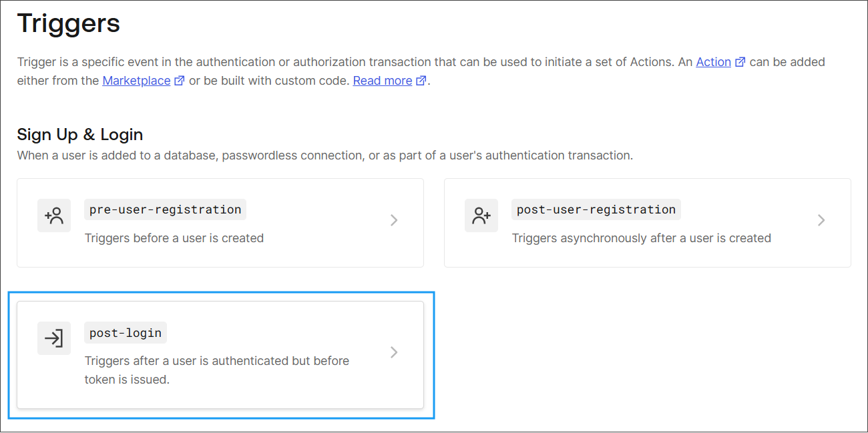Click external-link icon beside Marketplace

[x=179, y=81]
